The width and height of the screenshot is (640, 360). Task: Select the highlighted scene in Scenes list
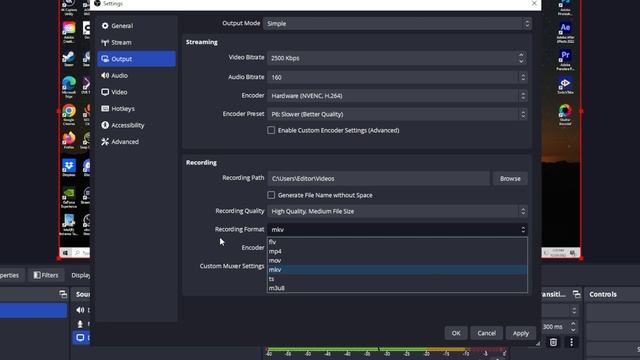[x=33, y=310]
